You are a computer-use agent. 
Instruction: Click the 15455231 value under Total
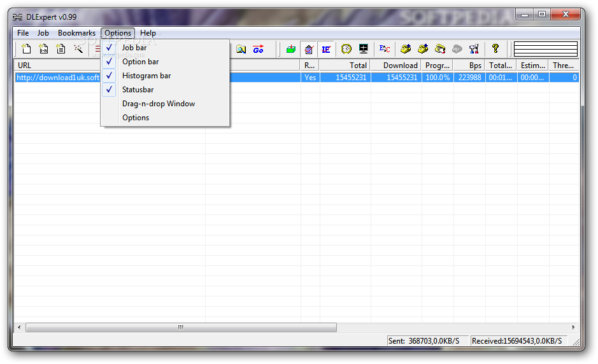click(x=351, y=78)
